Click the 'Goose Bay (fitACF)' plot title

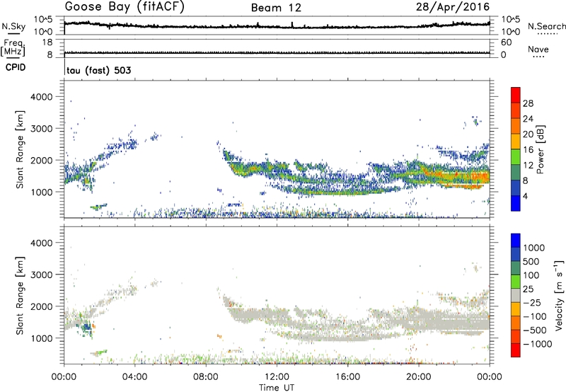click(x=125, y=7)
